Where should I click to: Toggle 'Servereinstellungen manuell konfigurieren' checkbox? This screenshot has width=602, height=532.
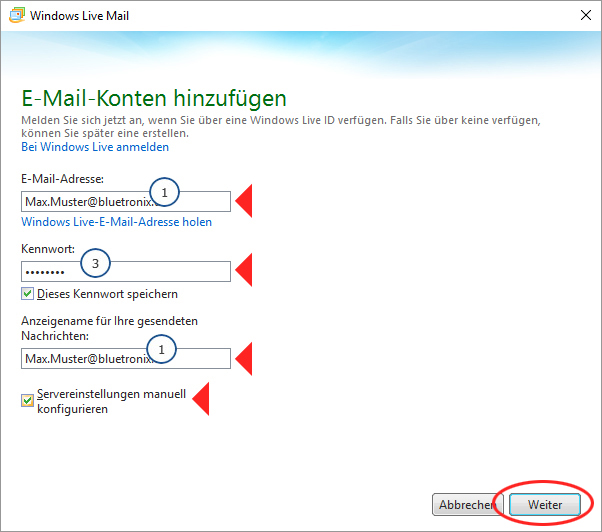(27, 401)
